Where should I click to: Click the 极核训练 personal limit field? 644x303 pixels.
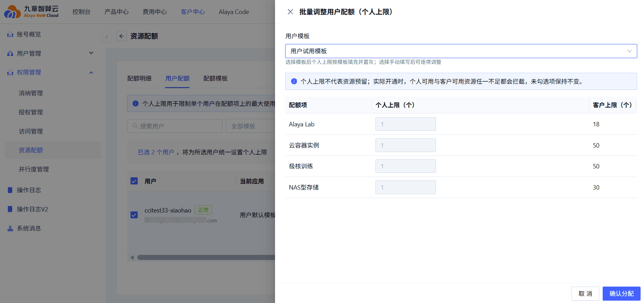pyautogui.click(x=406, y=166)
